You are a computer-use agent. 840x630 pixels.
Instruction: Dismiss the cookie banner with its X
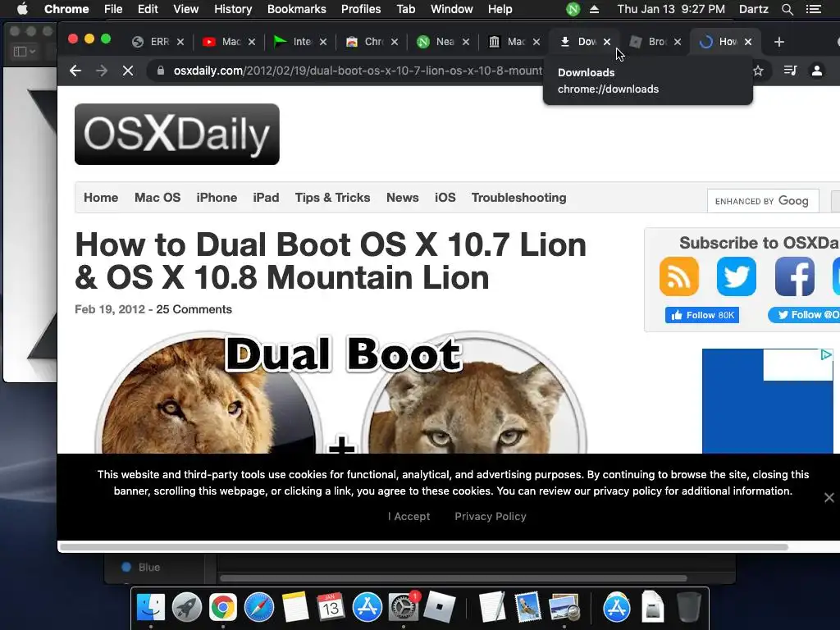(829, 498)
